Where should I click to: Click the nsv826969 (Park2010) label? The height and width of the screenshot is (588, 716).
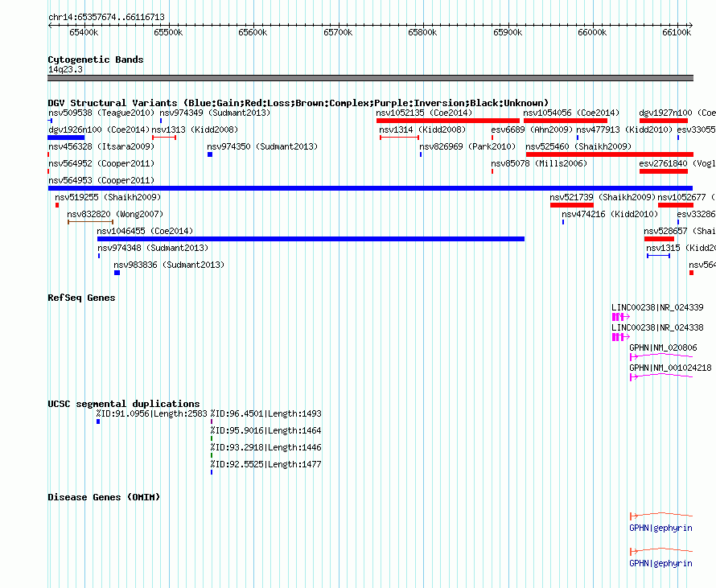[x=467, y=146]
